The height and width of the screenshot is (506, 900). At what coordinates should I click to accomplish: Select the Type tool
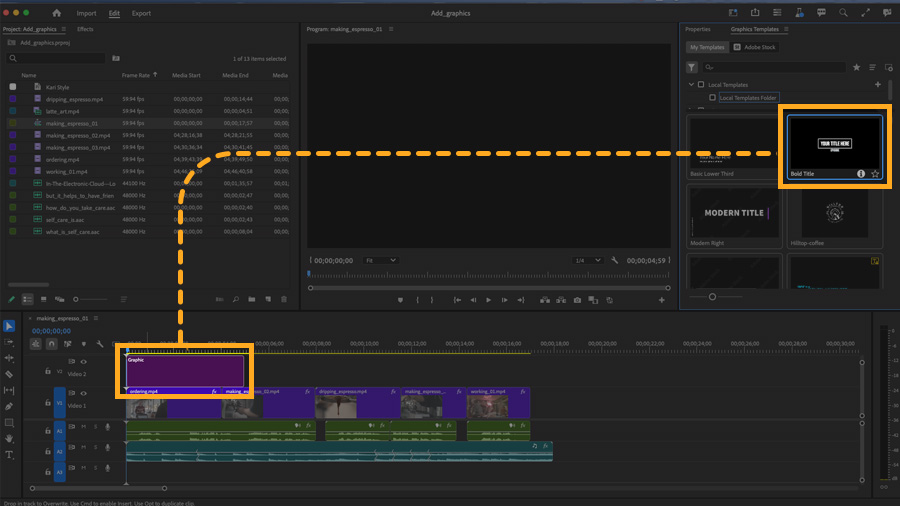click(9, 455)
